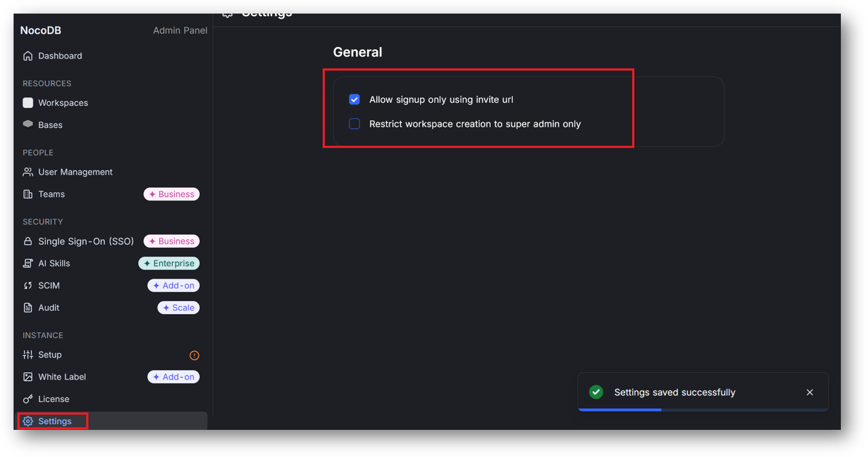
Task: Click the orange warning icon beside Setup
Action: [x=194, y=356]
